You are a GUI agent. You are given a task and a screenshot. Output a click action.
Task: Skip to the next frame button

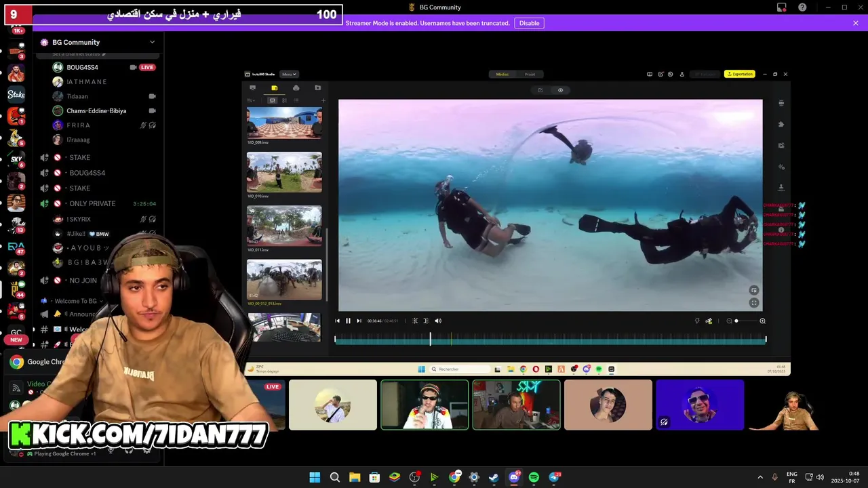click(359, 321)
